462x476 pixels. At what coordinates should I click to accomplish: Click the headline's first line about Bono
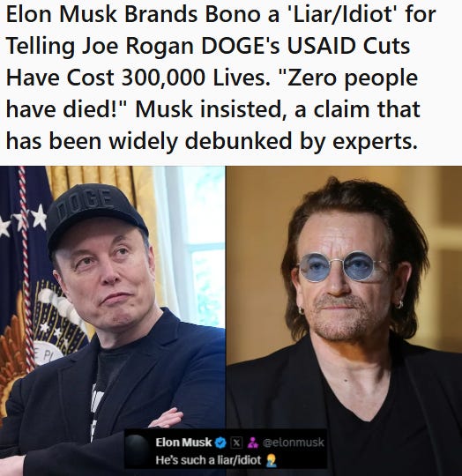pos(220,14)
